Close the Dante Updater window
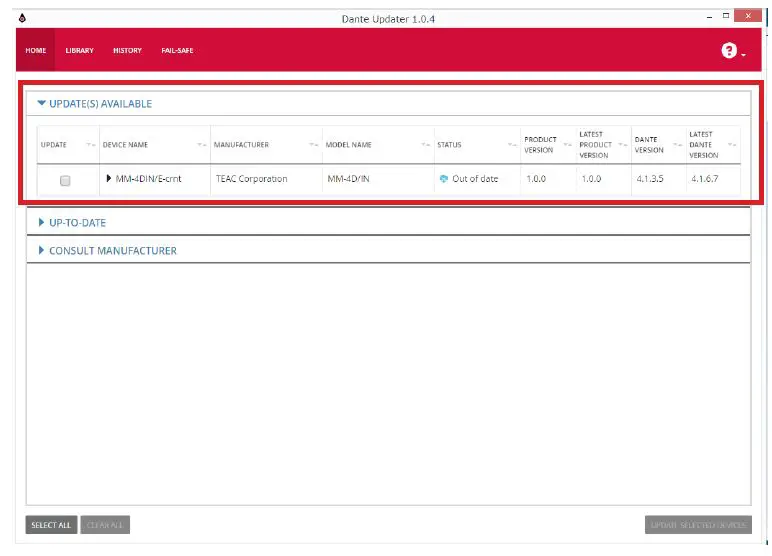This screenshot has width=772, height=556. pyautogui.click(x=748, y=16)
